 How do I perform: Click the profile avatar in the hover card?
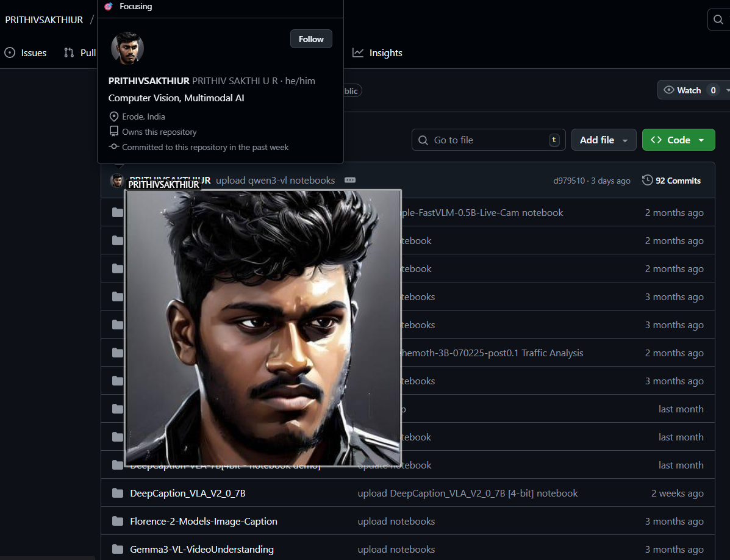pyautogui.click(x=127, y=48)
